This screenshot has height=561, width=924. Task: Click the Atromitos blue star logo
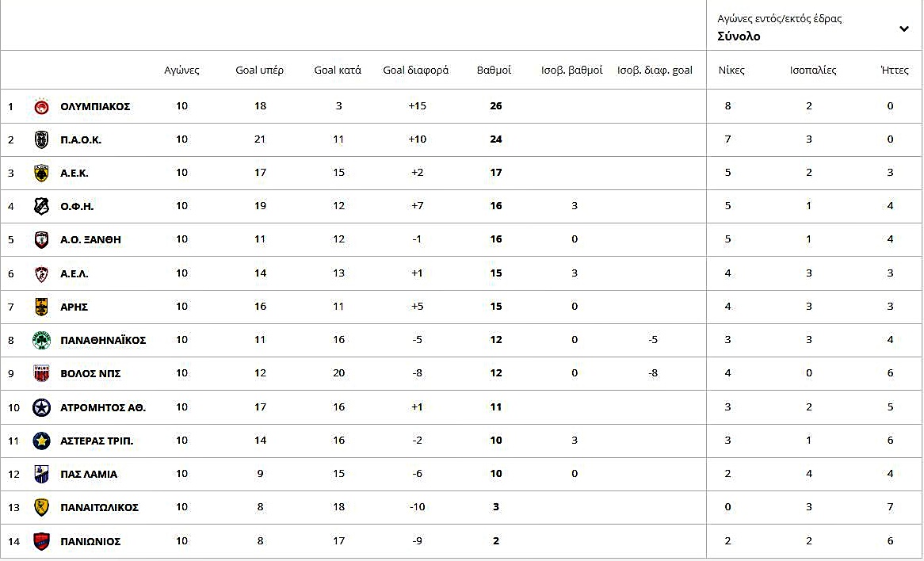tap(42, 407)
